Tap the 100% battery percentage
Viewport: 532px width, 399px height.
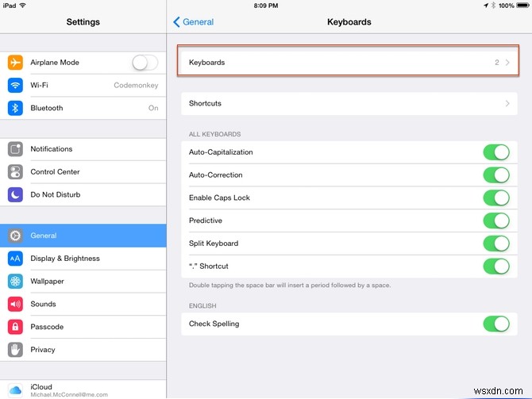(507, 6)
